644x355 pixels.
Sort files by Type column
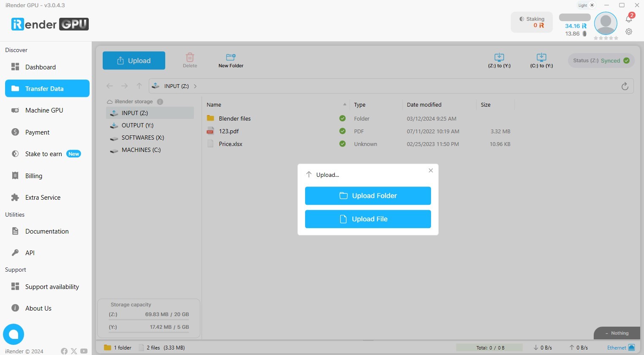376,105
